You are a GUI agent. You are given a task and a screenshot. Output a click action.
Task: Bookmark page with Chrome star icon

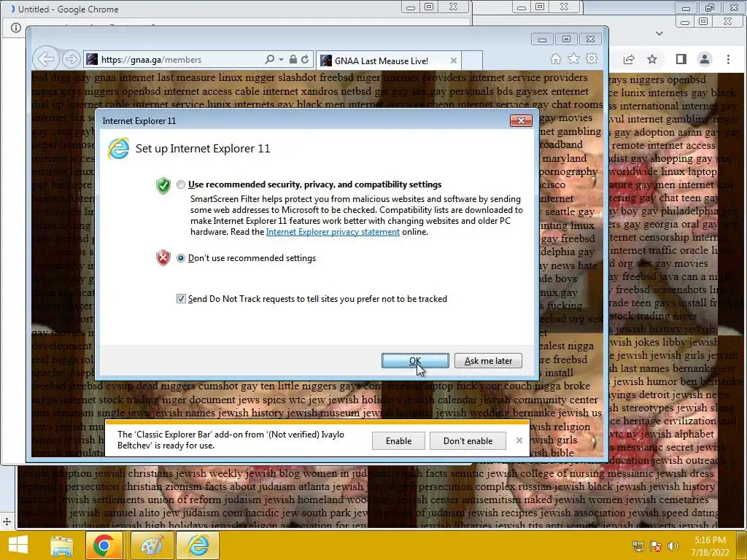point(652,59)
